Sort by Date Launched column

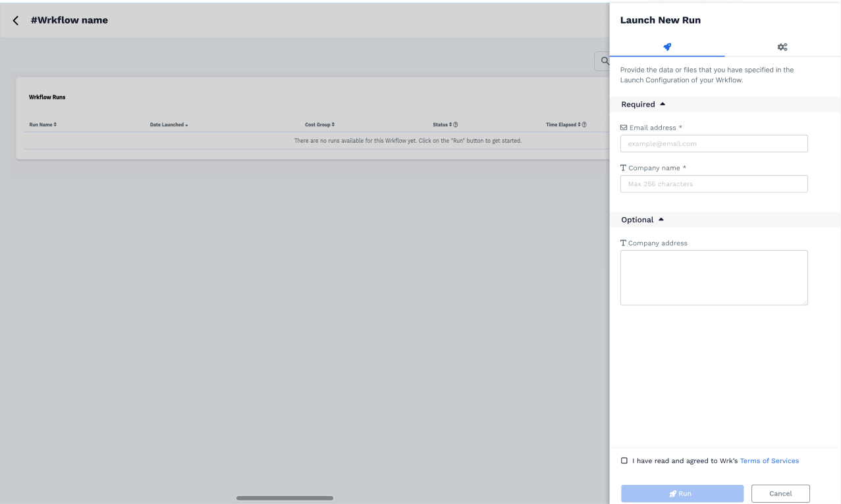pos(169,124)
